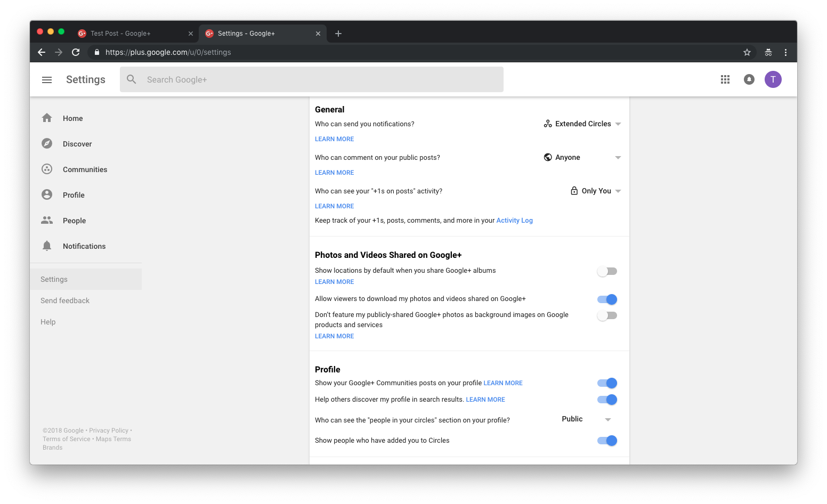Toggle help others discover my profile
This screenshot has height=504, width=827.
pos(607,400)
